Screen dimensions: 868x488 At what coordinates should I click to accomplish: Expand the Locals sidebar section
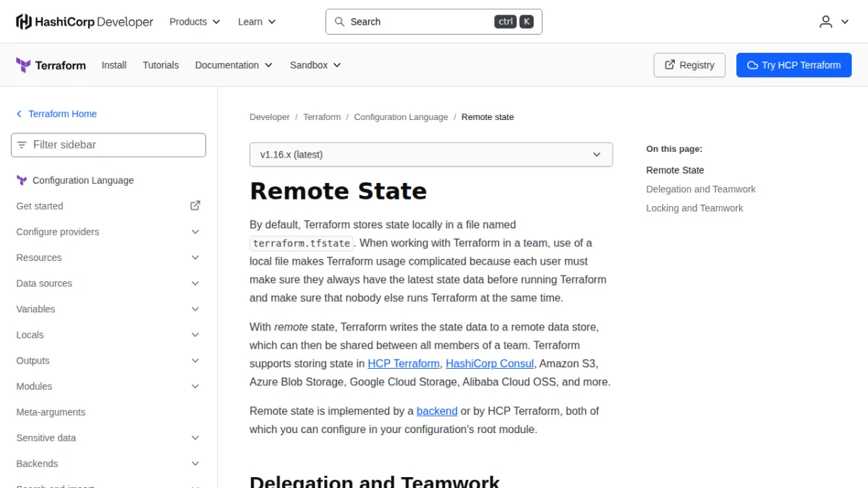(109, 335)
